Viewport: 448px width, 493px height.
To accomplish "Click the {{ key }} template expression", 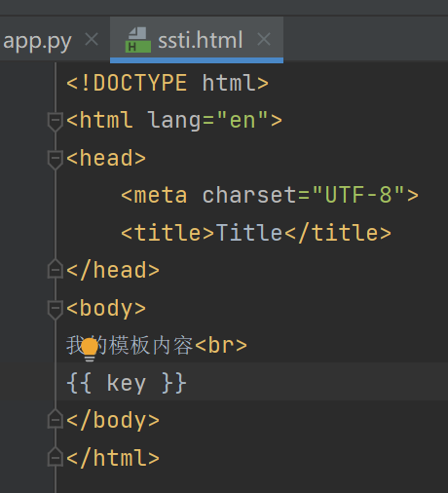I will (x=127, y=383).
